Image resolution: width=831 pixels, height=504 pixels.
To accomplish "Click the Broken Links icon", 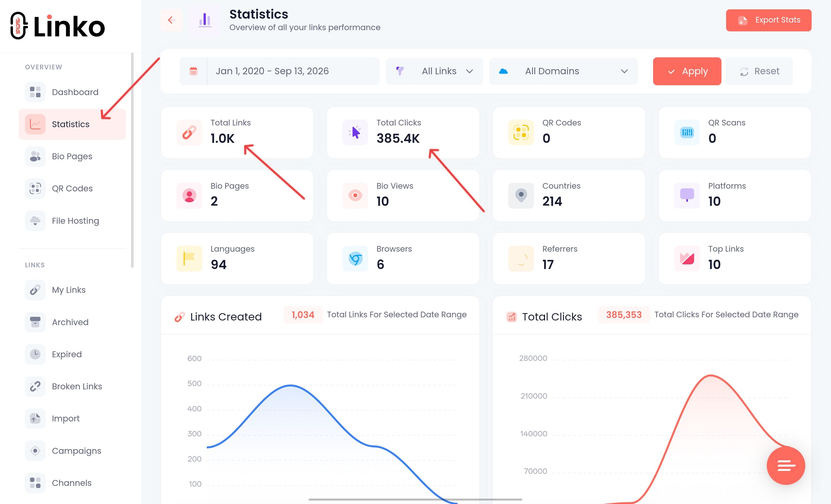I will (35, 386).
